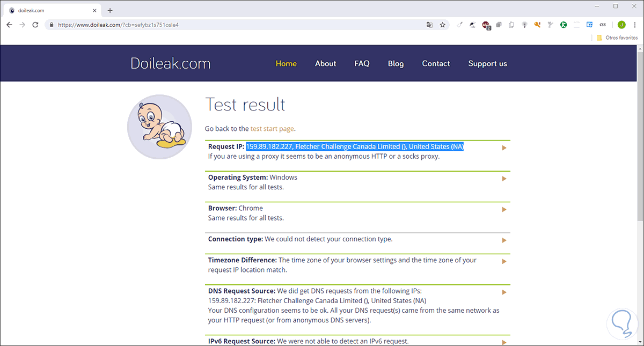Click the Doileak.com site logo
Image resolution: width=644 pixels, height=346 pixels.
(x=170, y=63)
